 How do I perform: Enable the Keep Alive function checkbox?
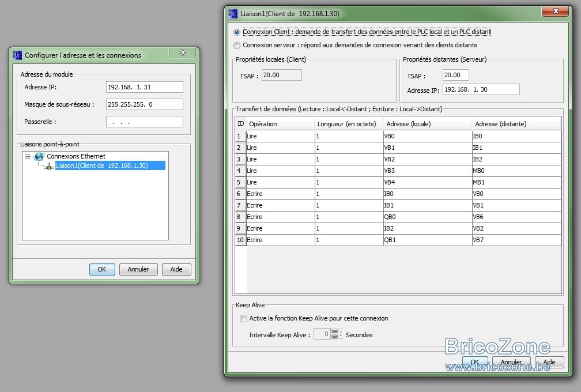243,318
